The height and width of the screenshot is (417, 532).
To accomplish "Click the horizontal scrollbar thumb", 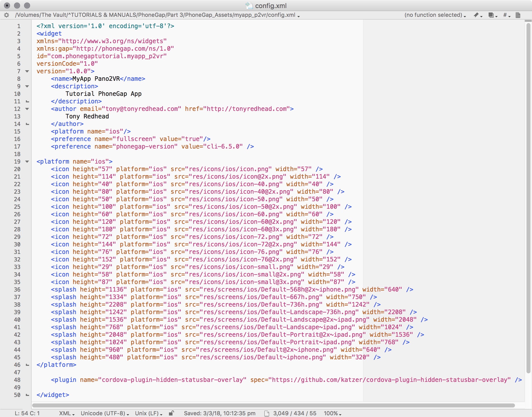I will 274,405.
